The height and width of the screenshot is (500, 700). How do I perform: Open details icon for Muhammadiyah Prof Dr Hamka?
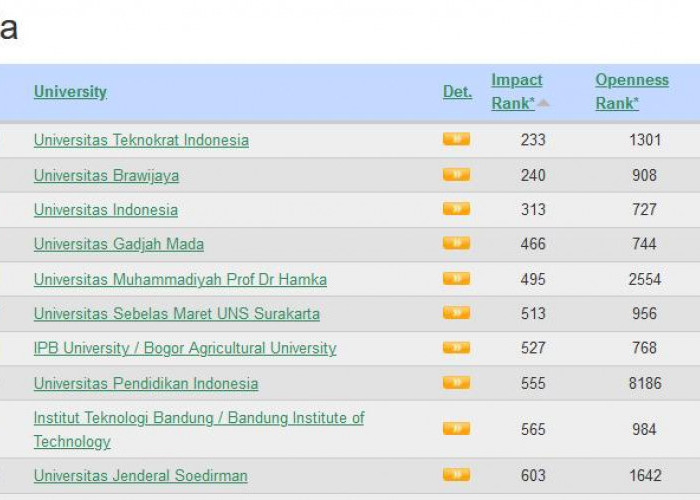(x=456, y=279)
